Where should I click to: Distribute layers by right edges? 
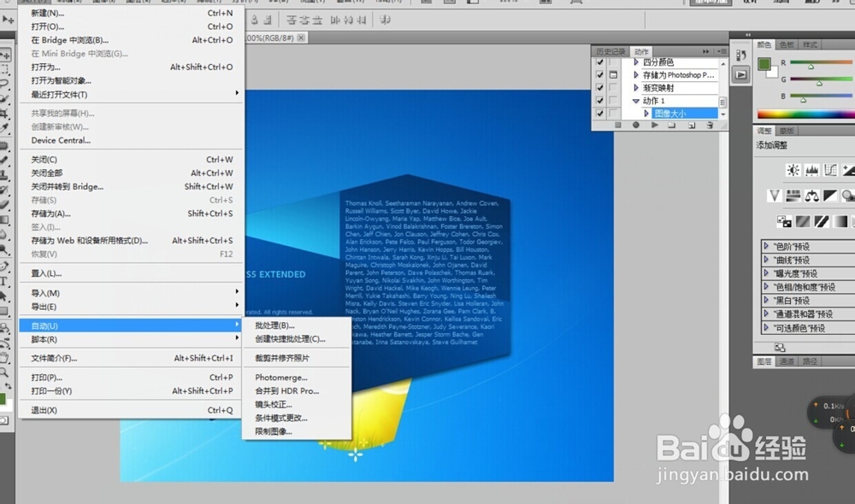pos(362,21)
